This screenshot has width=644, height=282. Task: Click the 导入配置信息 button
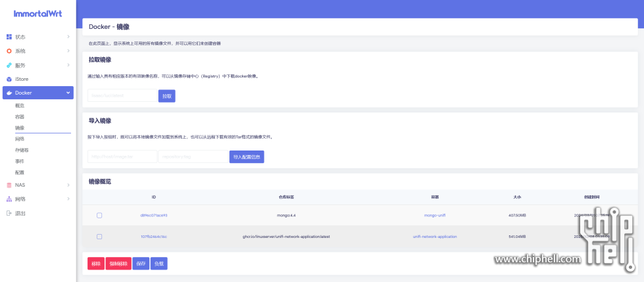point(247,157)
